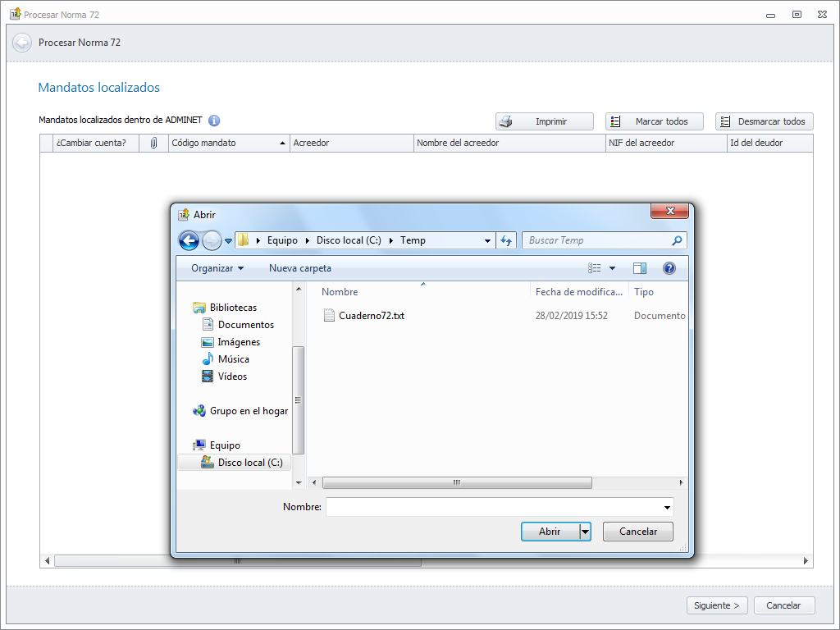Go forward in the Abrir dialog

pos(212,240)
